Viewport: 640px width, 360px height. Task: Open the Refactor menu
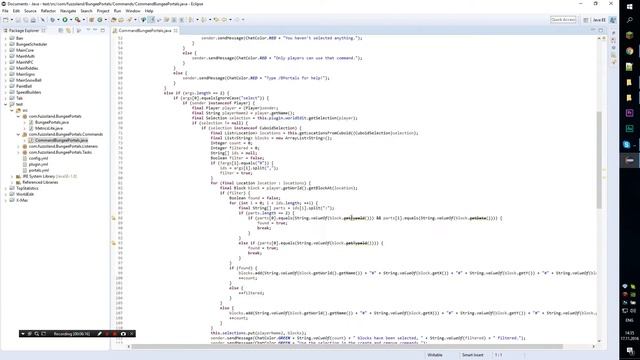(x=48, y=11)
